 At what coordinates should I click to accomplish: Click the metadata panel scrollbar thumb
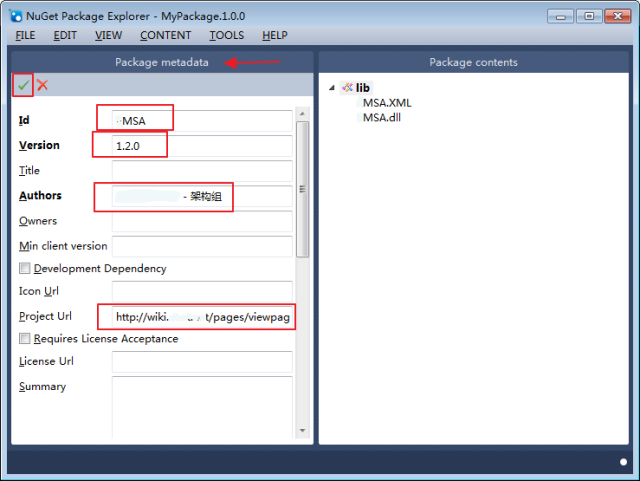[x=302, y=189]
